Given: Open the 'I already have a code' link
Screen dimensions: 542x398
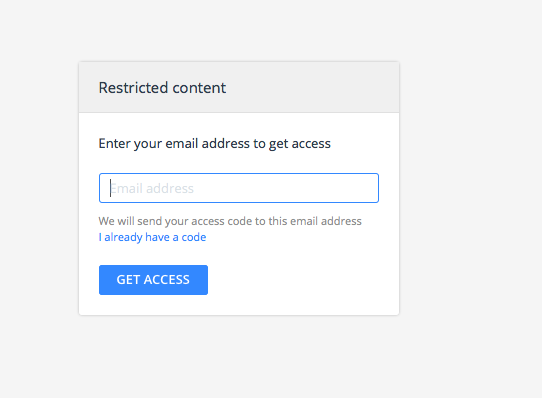Looking at the screenshot, I should pos(152,237).
